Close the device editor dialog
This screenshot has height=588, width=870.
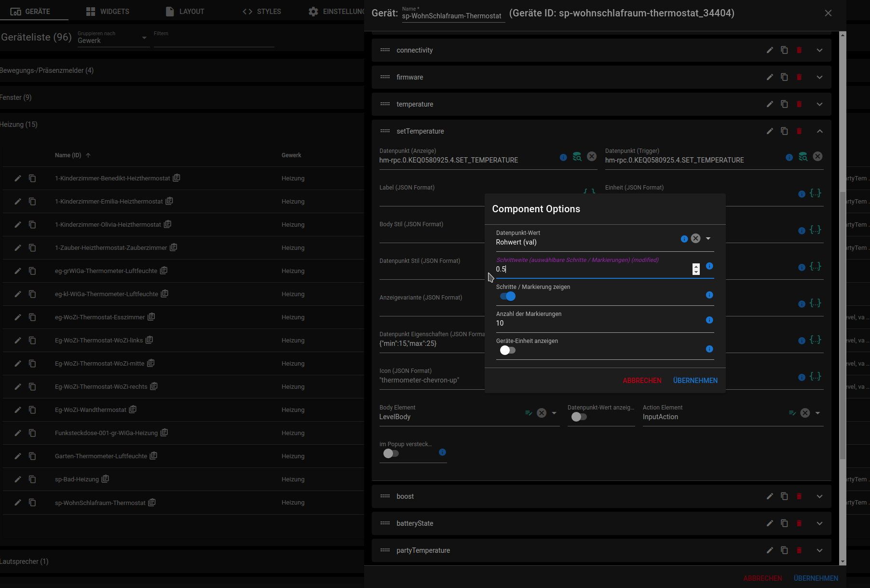[828, 13]
